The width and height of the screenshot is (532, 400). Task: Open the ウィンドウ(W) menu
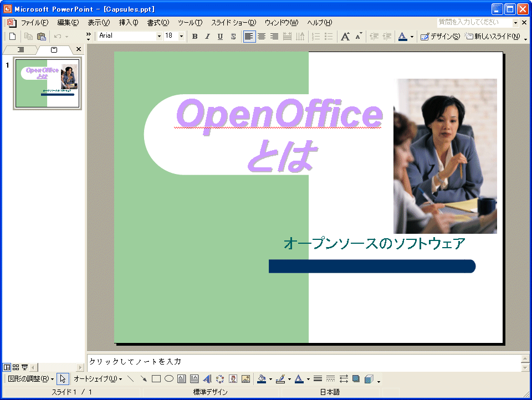282,23
